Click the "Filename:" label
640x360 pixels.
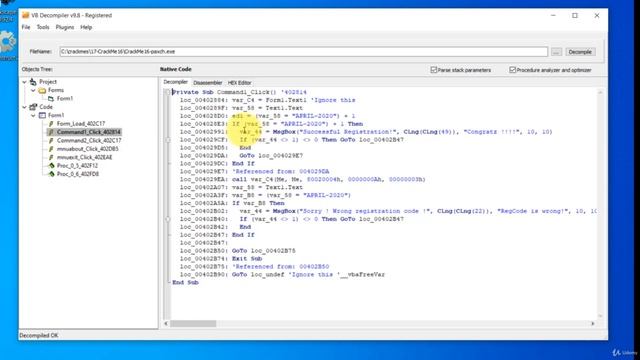pyautogui.click(x=40, y=52)
